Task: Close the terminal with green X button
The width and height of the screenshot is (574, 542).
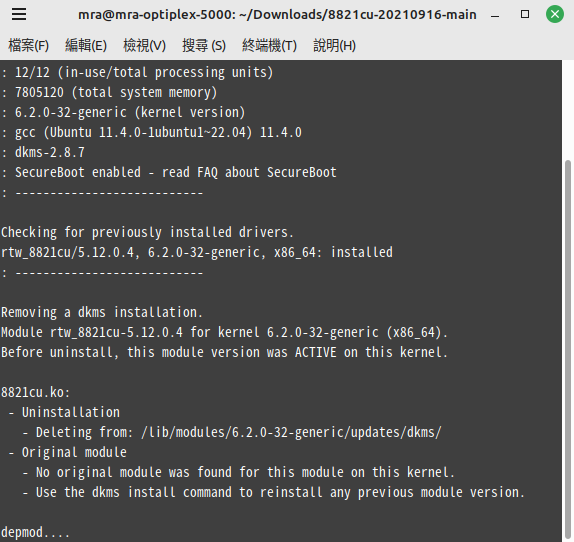Action: pyautogui.click(x=555, y=14)
